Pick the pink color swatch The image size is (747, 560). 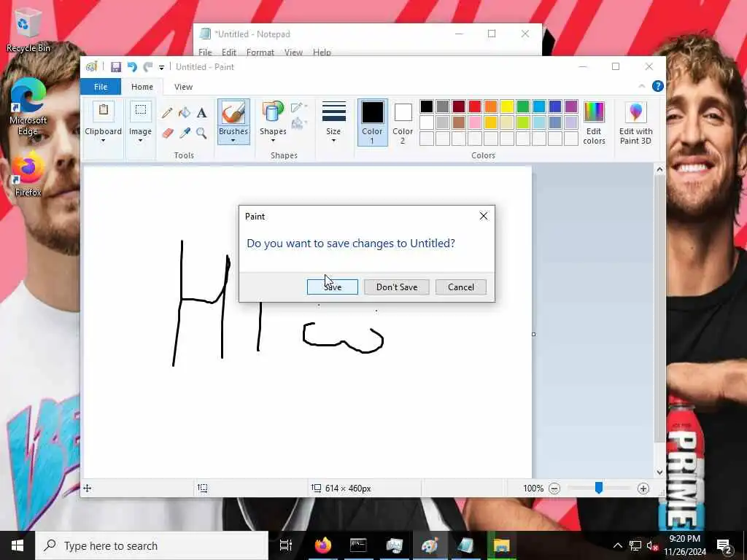click(474, 122)
